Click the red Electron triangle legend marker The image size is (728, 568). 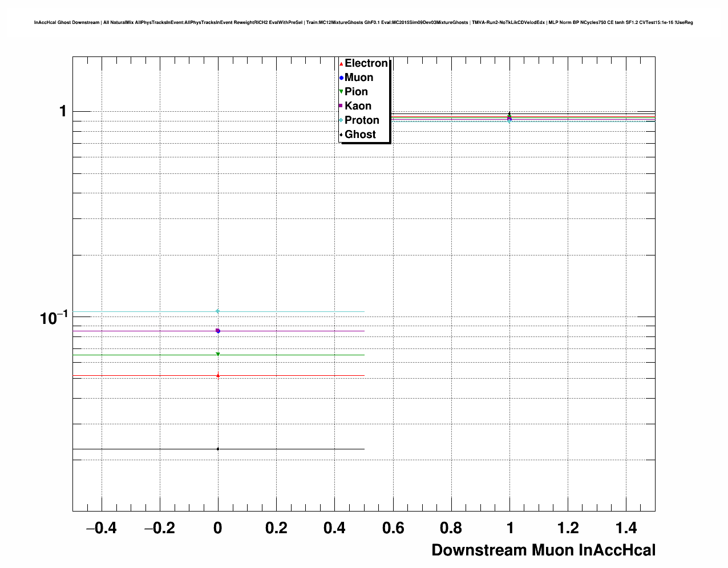point(341,64)
